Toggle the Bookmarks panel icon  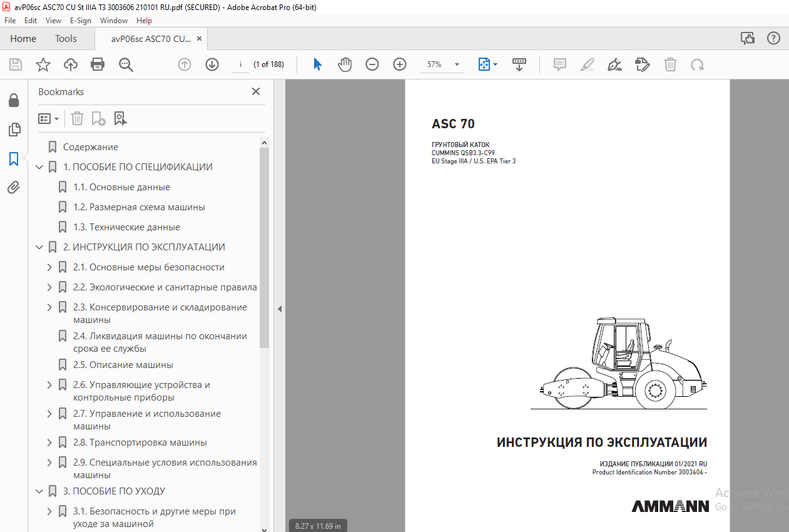14,159
